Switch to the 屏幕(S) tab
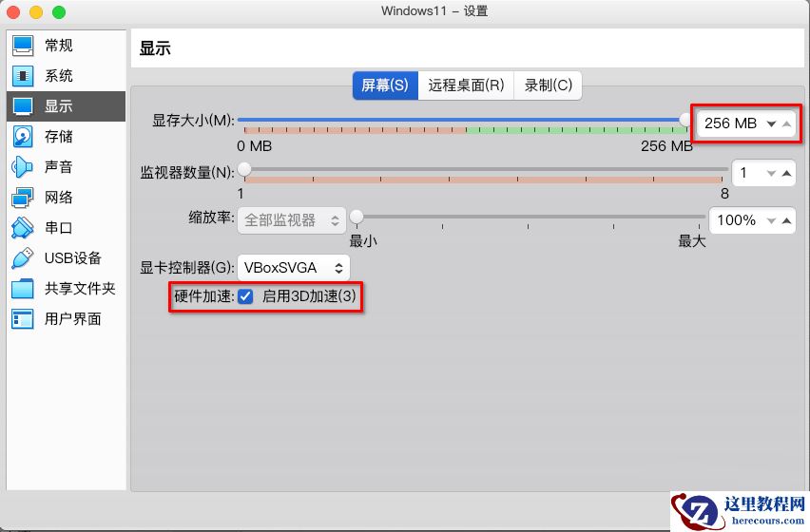This screenshot has height=532, width=810. 385,85
